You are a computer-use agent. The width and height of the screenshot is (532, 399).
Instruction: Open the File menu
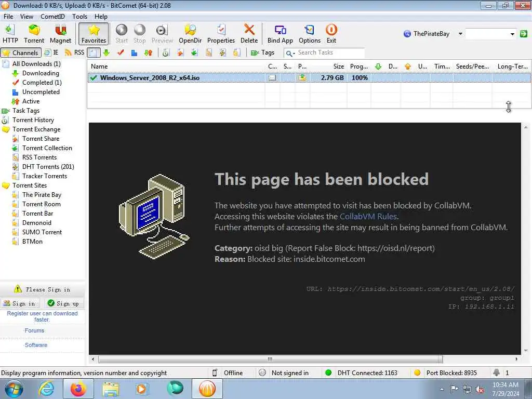point(8,16)
